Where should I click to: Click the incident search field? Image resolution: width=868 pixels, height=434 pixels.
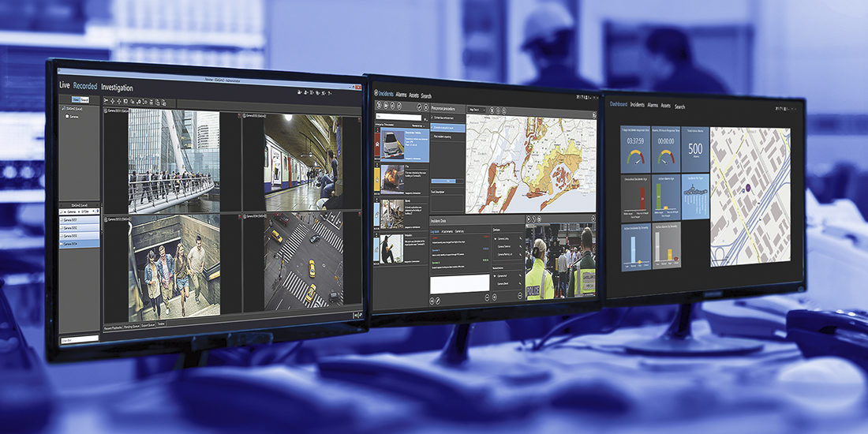pyautogui.click(x=398, y=117)
